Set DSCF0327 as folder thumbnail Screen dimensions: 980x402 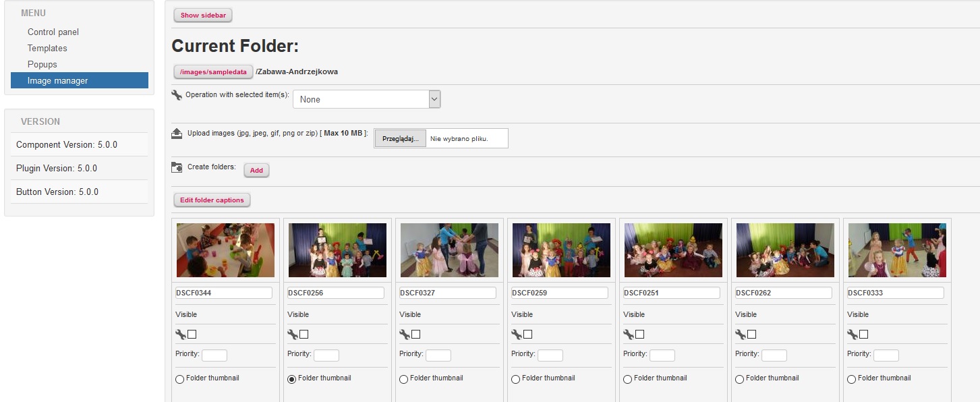coord(403,379)
